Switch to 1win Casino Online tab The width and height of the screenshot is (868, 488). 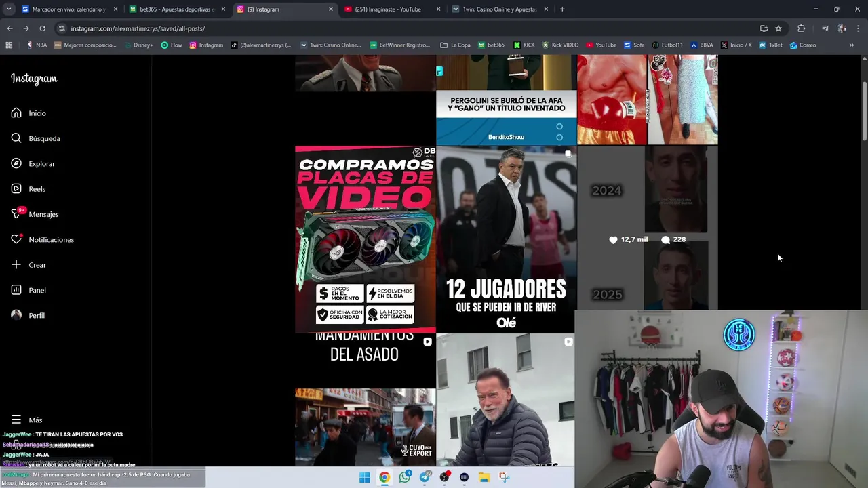(x=500, y=9)
